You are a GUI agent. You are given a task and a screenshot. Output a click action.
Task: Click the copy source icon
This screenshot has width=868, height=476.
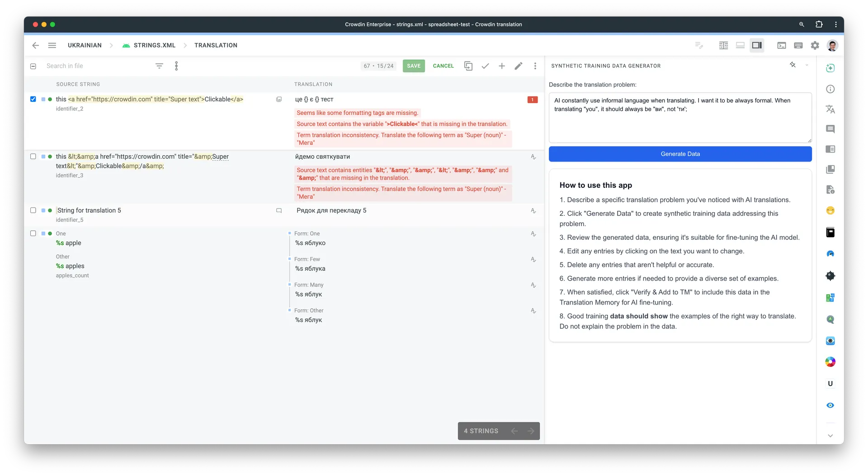click(468, 66)
